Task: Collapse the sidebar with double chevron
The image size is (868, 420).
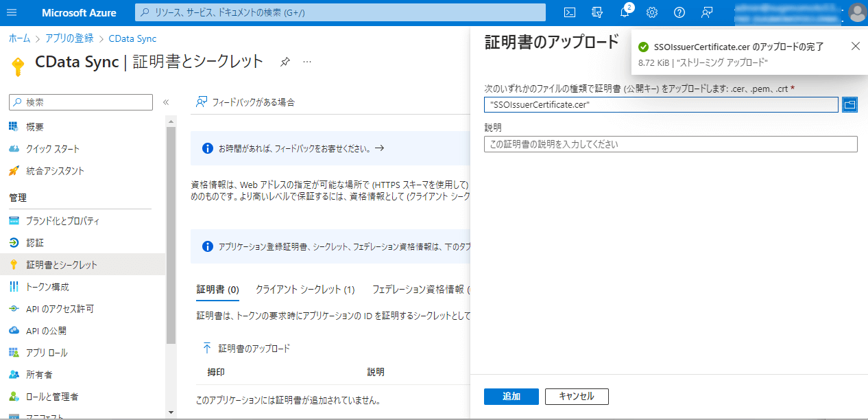Action: click(x=165, y=102)
